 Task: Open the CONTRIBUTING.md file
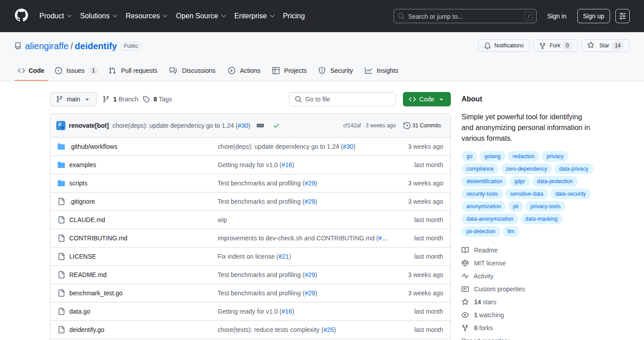pyautogui.click(x=98, y=238)
